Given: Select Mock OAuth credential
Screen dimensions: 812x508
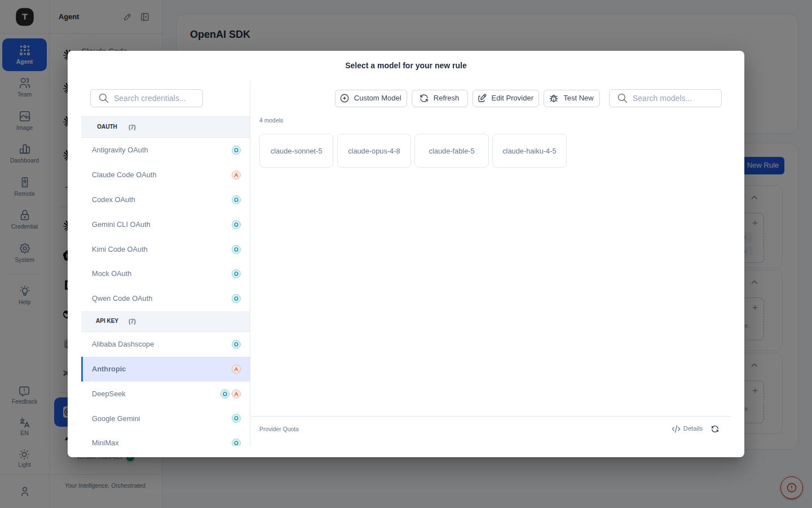Looking at the screenshot, I should pyautogui.click(x=165, y=274).
